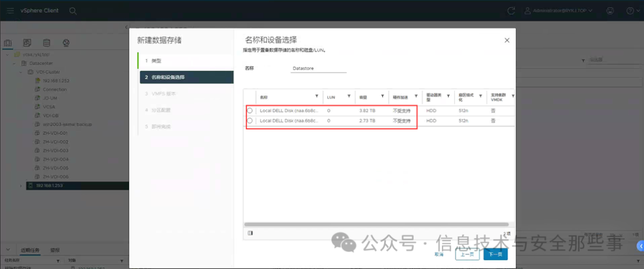Close the New Datastore dialog with X

coord(507,40)
